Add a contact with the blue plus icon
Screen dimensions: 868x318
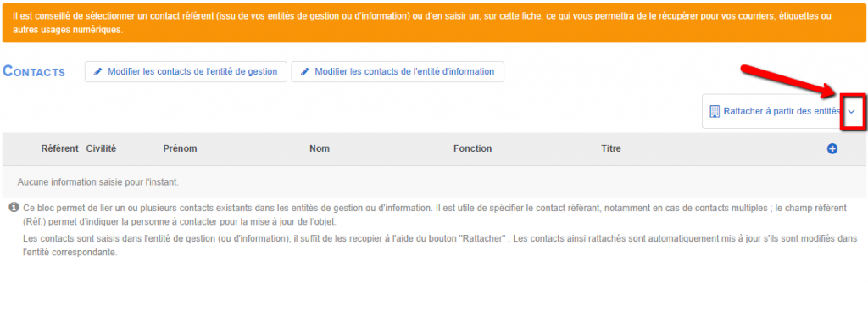tap(832, 148)
